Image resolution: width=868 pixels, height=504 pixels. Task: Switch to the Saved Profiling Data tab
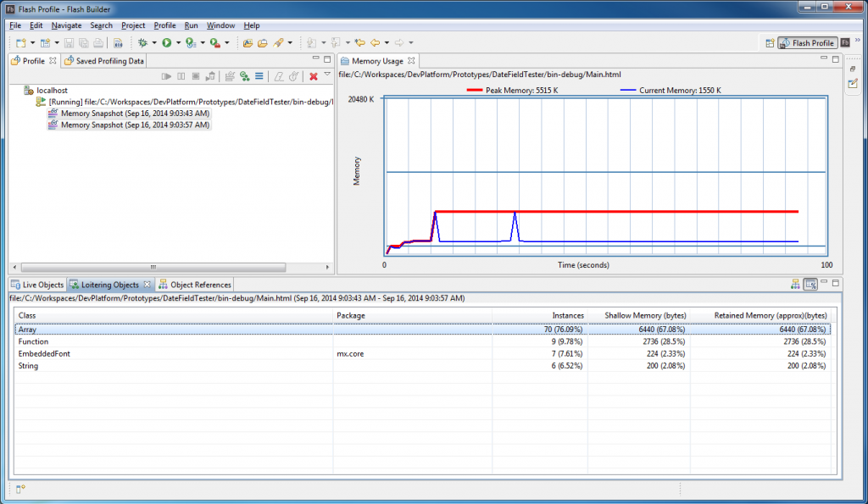[109, 61]
